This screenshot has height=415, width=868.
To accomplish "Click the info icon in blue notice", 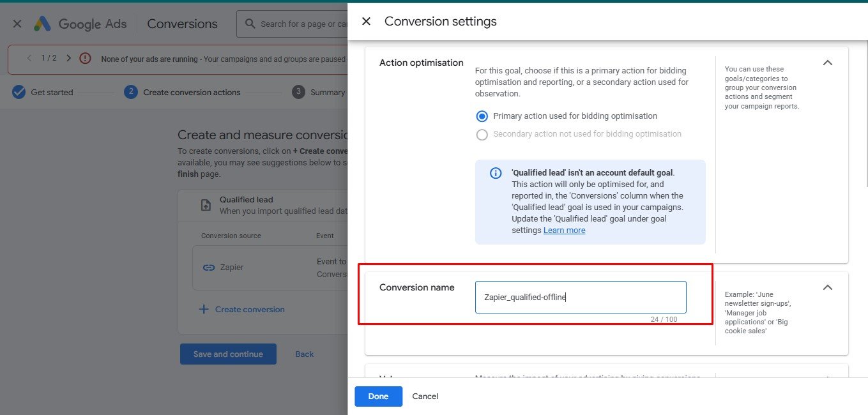I will tap(496, 173).
